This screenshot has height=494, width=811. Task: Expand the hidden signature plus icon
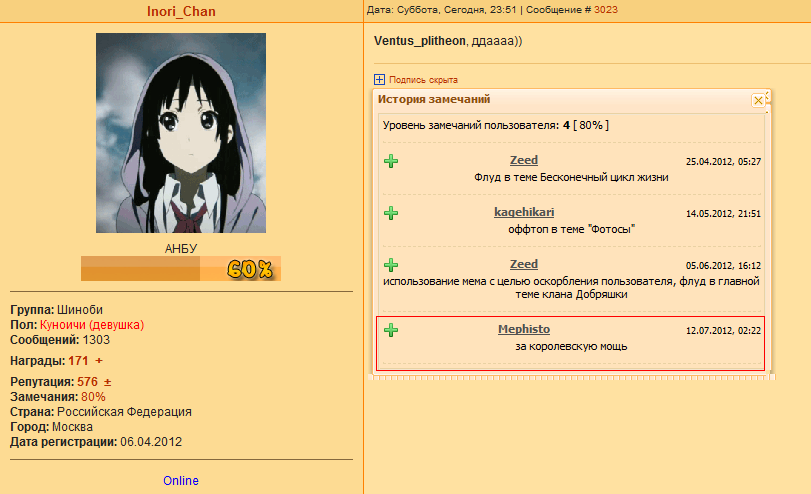(x=379, y=80)
